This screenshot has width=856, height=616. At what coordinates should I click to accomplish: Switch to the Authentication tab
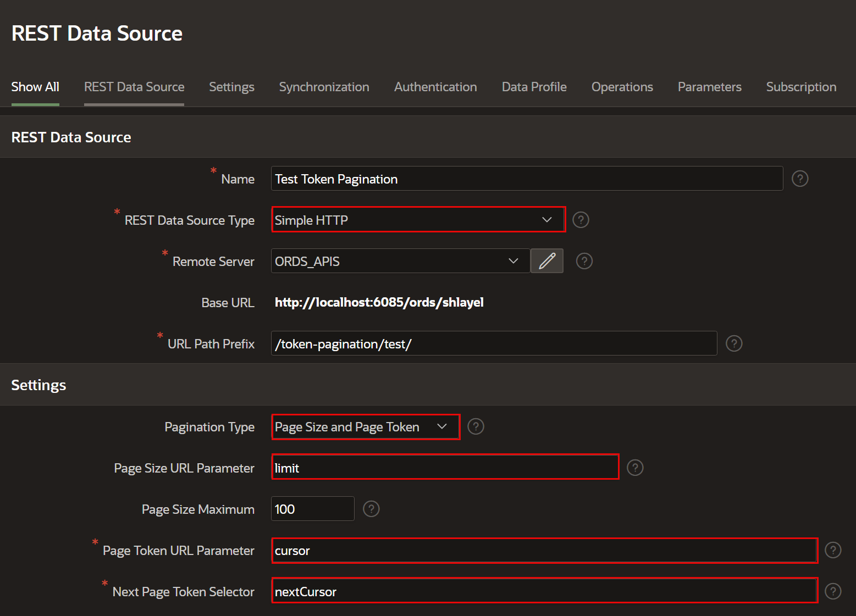[435, 87]
